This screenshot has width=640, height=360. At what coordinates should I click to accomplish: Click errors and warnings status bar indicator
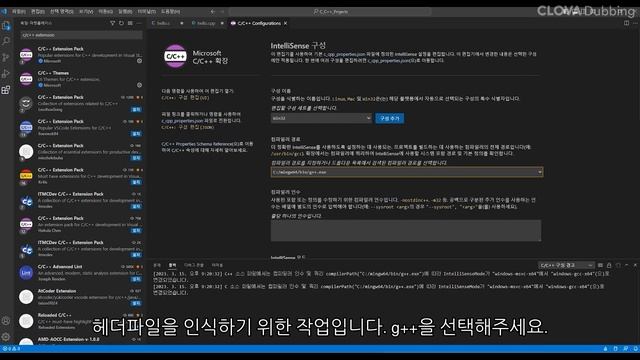point(11,349)
